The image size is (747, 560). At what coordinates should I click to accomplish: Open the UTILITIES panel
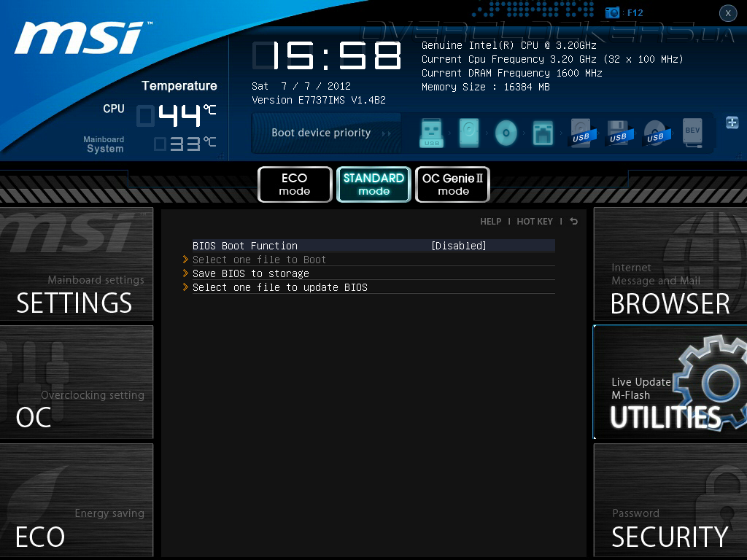click(x=670, y=382)
